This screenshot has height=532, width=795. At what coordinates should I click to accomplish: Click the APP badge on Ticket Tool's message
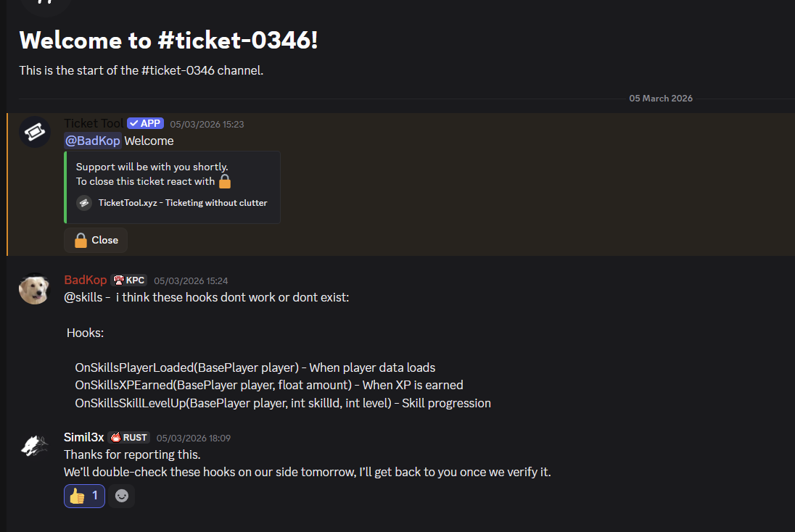pos(144,123)
